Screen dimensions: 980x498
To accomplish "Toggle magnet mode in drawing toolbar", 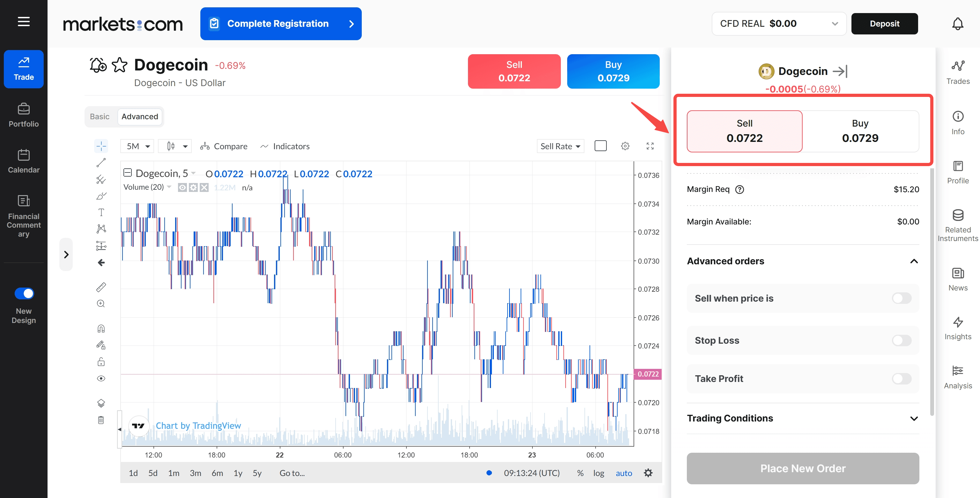I will pyautogui.click(x=101, y=328).
